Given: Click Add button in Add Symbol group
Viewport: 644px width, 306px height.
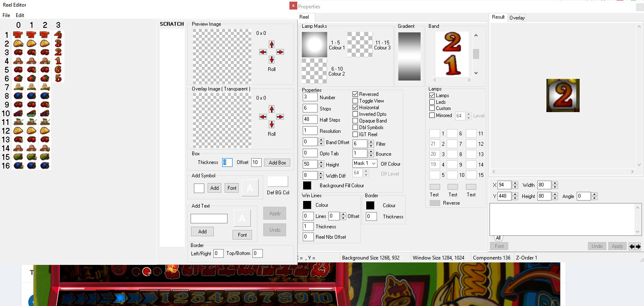Looking at the screenshot, I should click(x=214, y=188).
